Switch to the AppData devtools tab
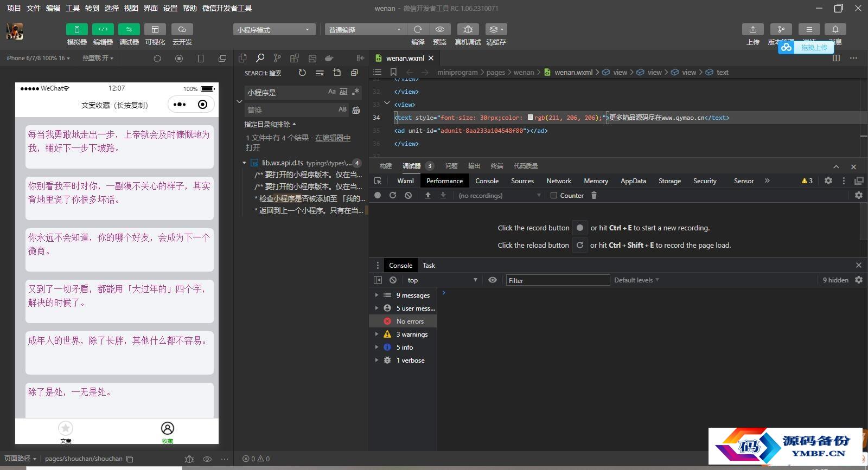 point(633,181)
